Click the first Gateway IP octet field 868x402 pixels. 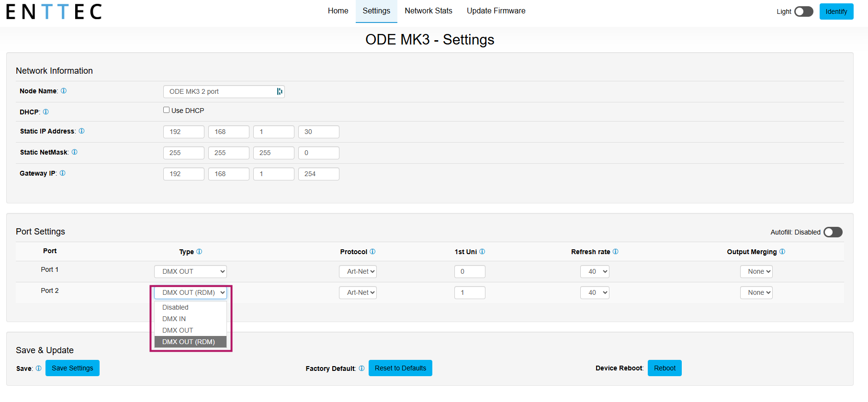click(184, 174)
